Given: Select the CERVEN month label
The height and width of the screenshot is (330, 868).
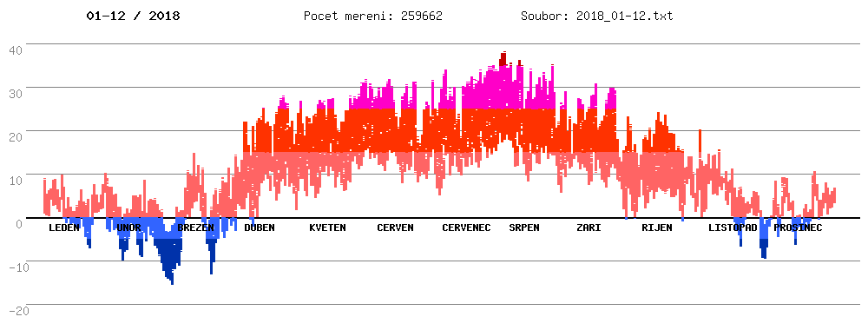Looking at the screenshot, I should [395, 228].
